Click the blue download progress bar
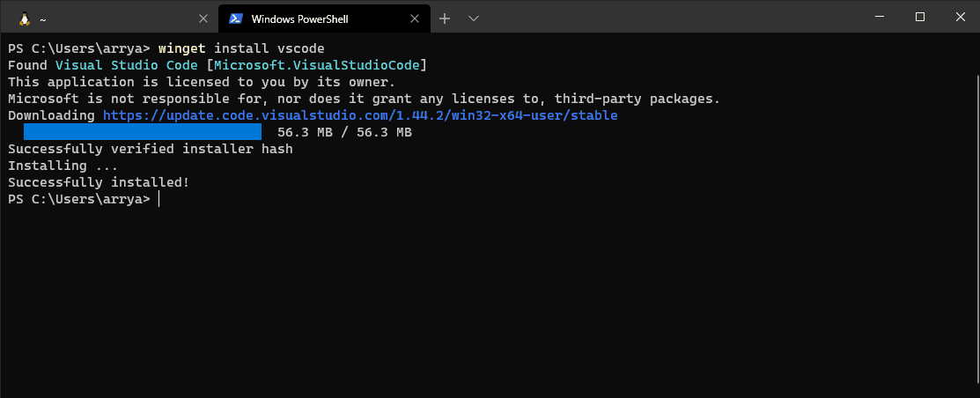The image size is (980, 398). [x=143, y=132]
